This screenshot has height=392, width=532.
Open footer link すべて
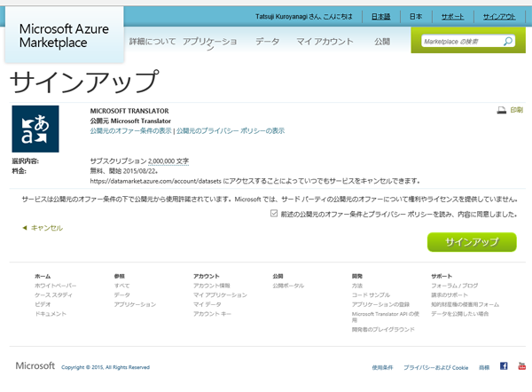coord(121,286)
